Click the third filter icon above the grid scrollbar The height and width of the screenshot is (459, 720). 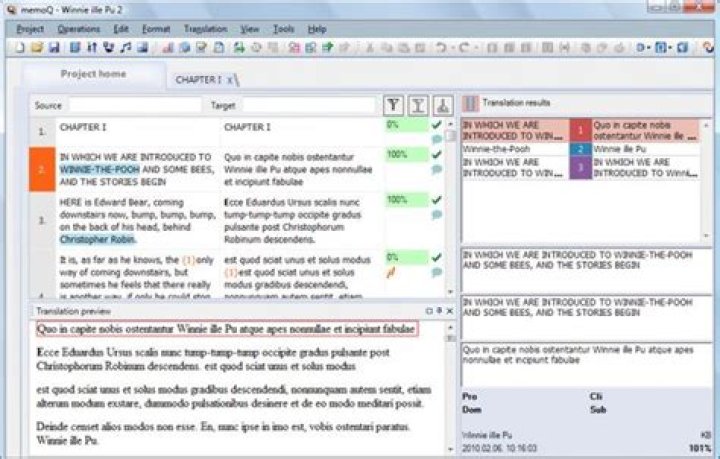tap(442, 106)
